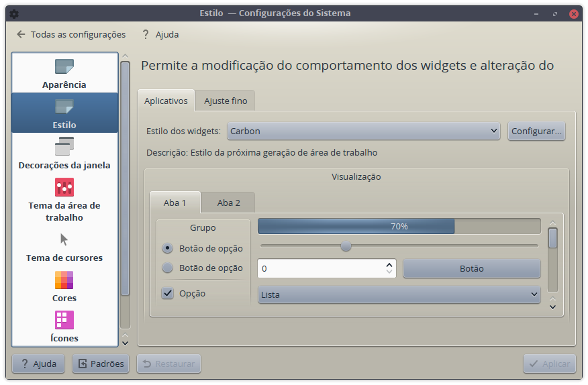Click the preview area scrollbar handle

pyautogui.click(x=552, y=238)
